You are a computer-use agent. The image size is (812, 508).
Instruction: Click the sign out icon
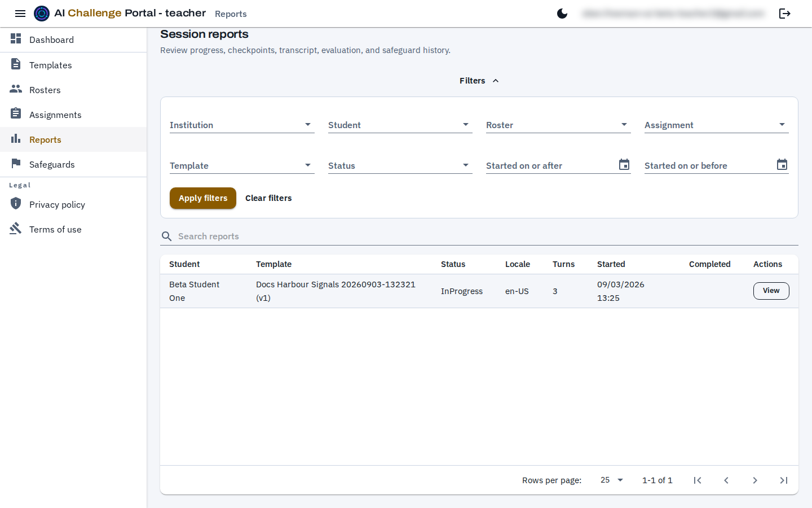click(785, 14)
